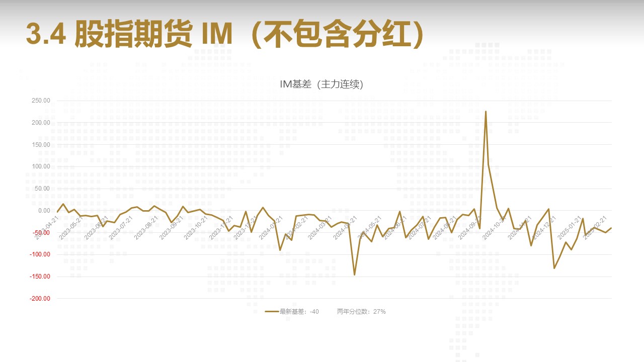Select the chart title "IM基差 (主力连续)"
Screen dimensions: 644x362
pyautogui.click(x=321, y=84)
